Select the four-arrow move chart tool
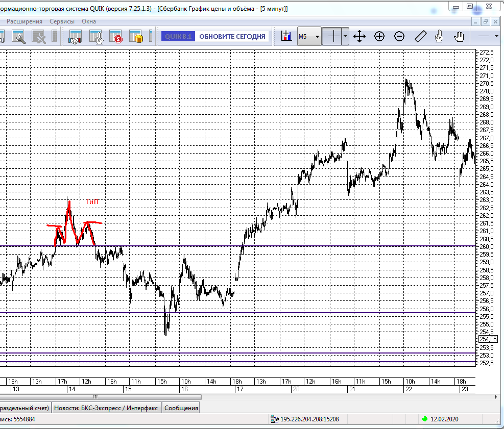Viewport: 504px width, 429px height. pyautogui.click(x=359, y=36)
